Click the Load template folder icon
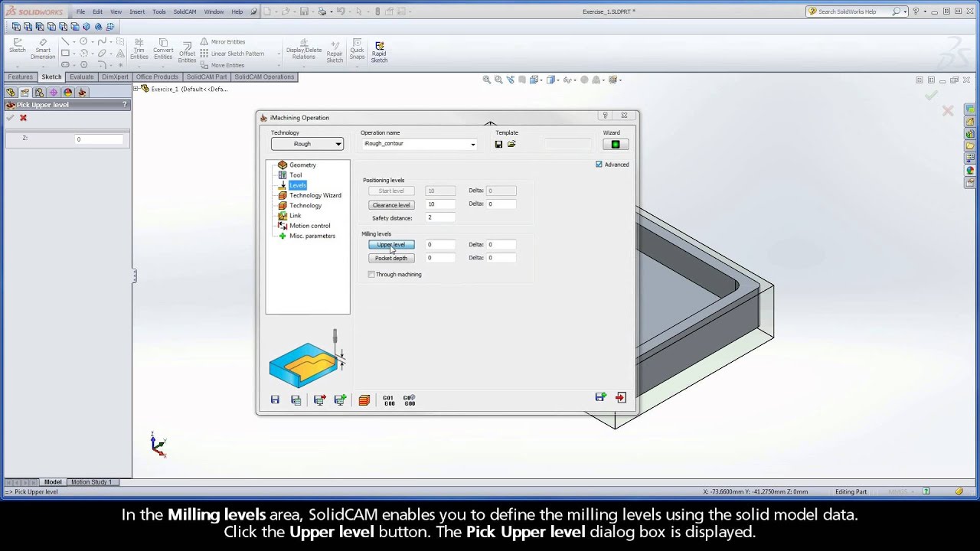The width and height of the screenshot is (980, 551). [x=511, y=144]
